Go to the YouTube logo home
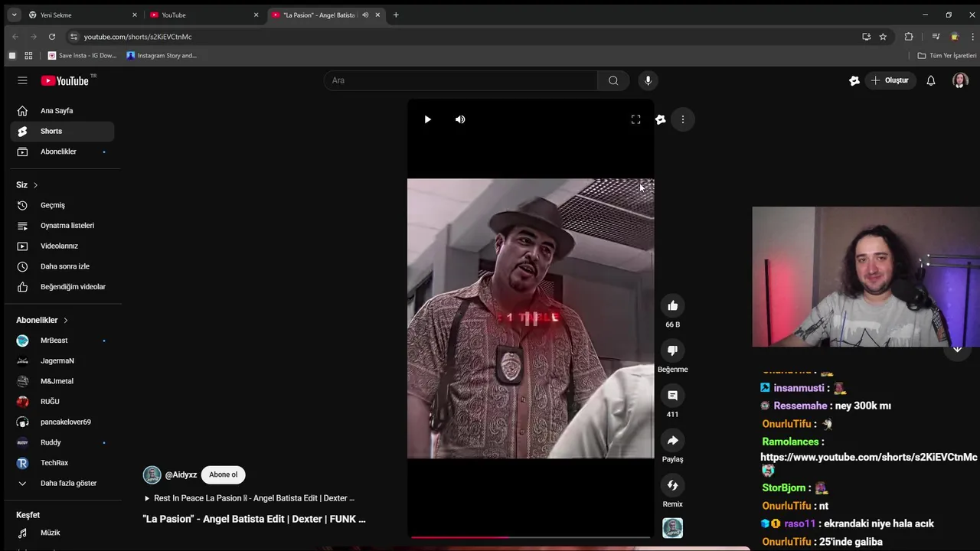 [65, 80]
